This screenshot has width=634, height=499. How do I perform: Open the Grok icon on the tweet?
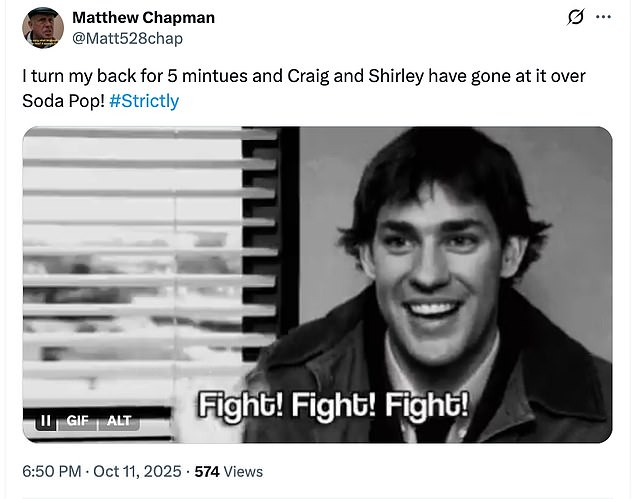point(575,18)
